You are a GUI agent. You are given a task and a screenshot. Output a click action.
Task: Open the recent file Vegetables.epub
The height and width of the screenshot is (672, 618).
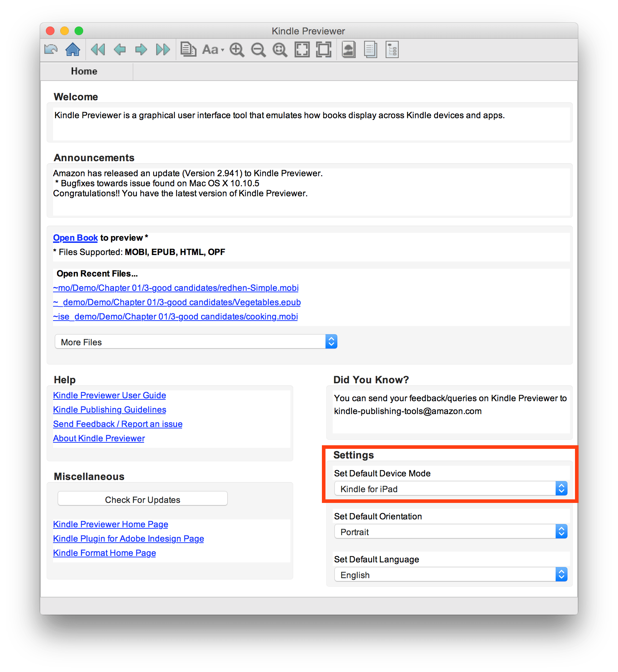tap(176, 302)
